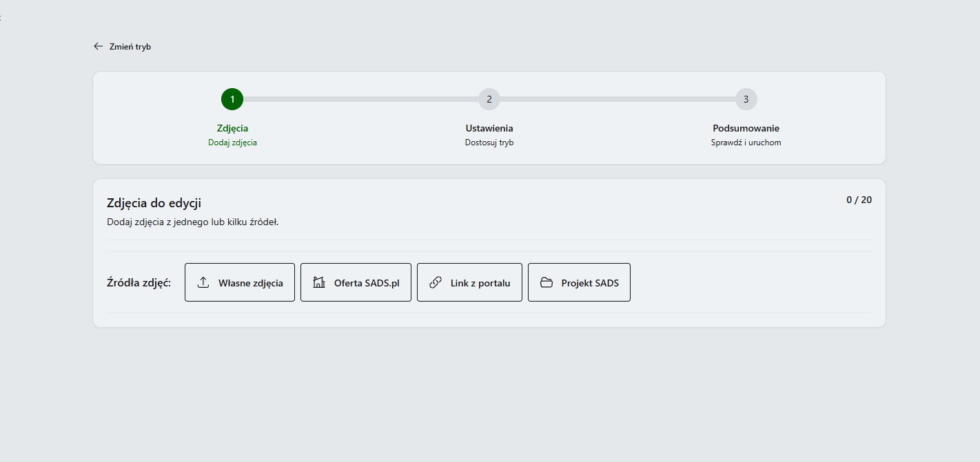
Task: Switch to the Ustawienia step label
Action: click(x=489, y=128)
